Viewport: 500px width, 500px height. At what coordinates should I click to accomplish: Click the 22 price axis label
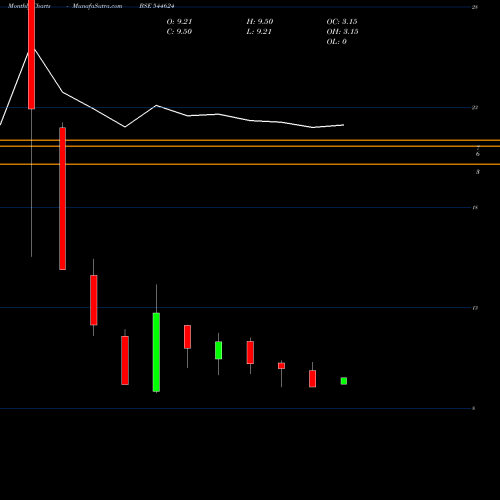475,107
